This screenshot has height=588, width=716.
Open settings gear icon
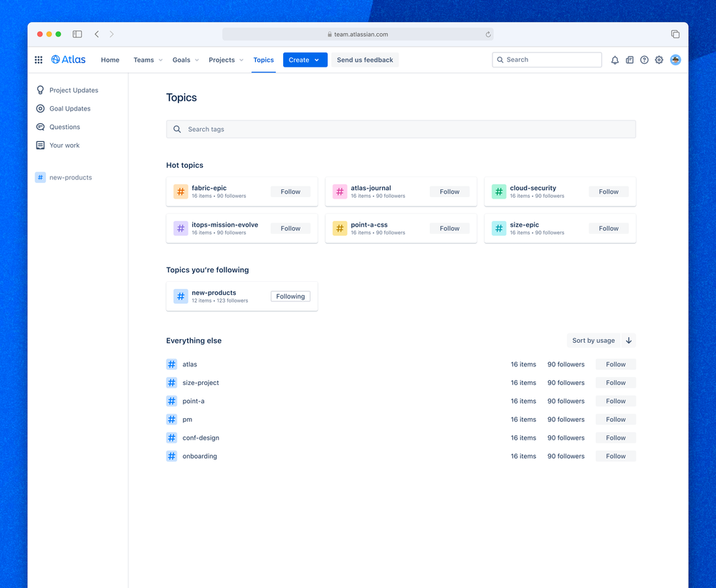pos(659,60)
